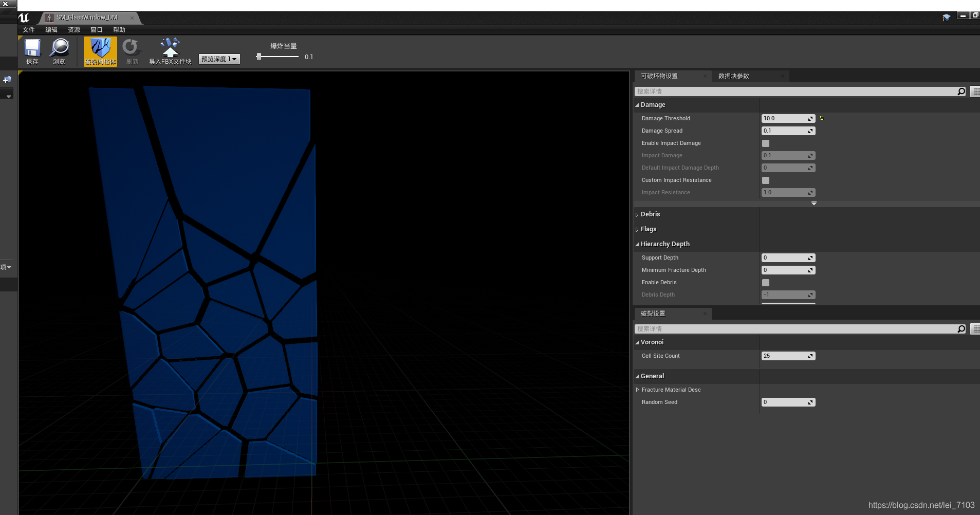Image resolution: width=980 pixels, height=515 pixels.
Task: Open the 预览深度 1 dropdown
Action: 219,59
